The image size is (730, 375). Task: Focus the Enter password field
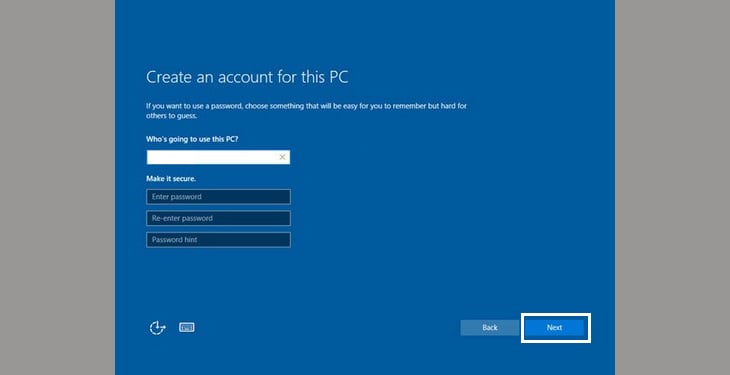218,197
